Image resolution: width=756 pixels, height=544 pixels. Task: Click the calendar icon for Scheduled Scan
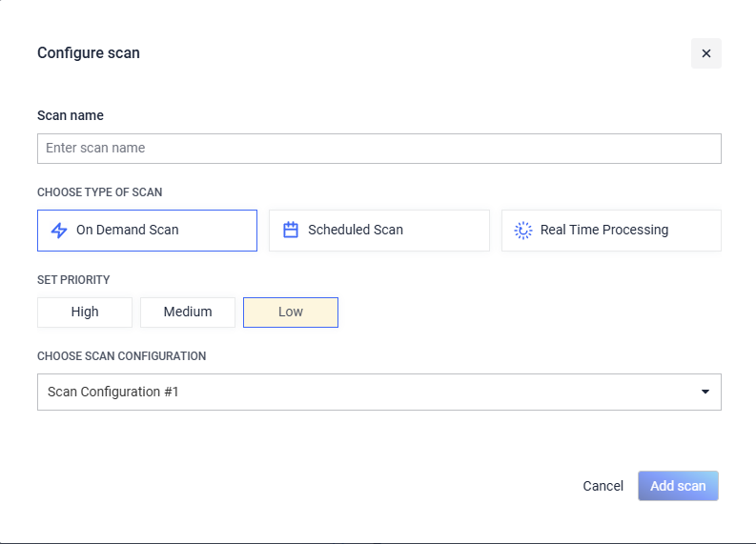pyautogui.click(x=290, y=230)
